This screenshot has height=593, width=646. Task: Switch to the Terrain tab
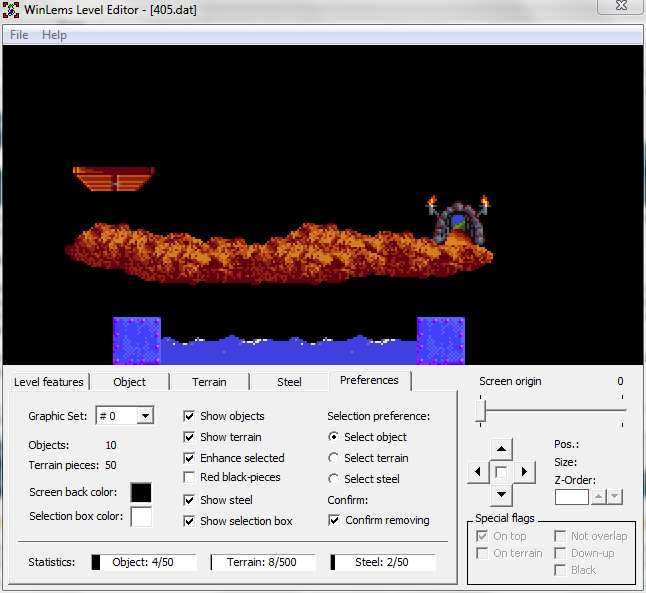[x=209, y=382]
